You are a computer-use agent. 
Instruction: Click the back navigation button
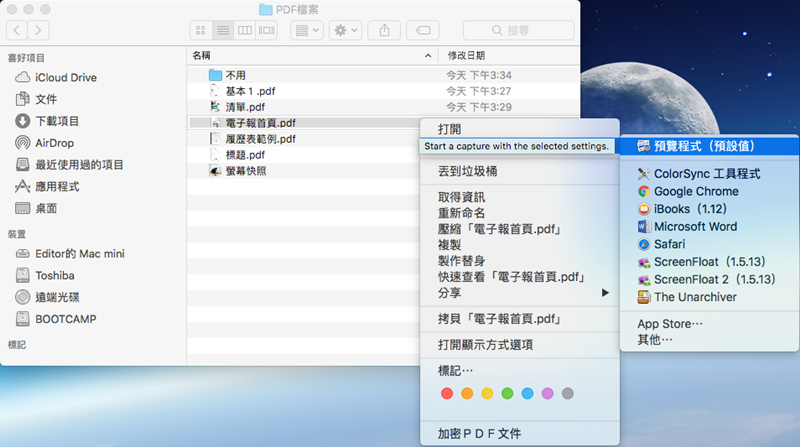pos(18,31)
